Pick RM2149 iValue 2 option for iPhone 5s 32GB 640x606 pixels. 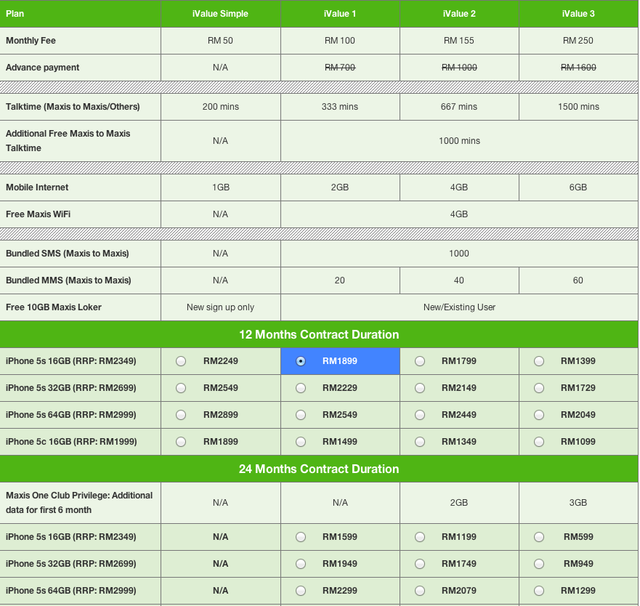pyautogui.click(x=420, y=388)
